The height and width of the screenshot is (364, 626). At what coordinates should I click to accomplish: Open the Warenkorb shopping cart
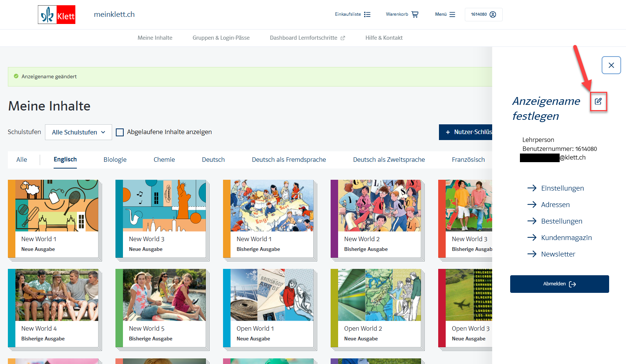(x=415, y=14)
